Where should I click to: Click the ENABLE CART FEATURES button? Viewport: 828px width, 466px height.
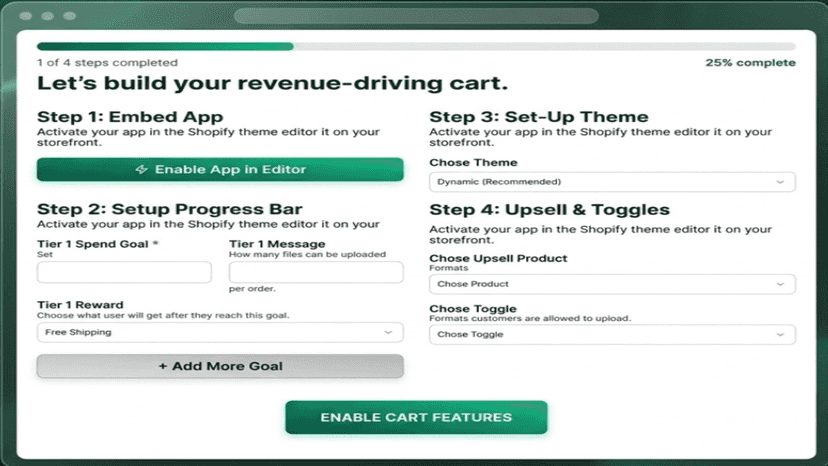(416, 417)
